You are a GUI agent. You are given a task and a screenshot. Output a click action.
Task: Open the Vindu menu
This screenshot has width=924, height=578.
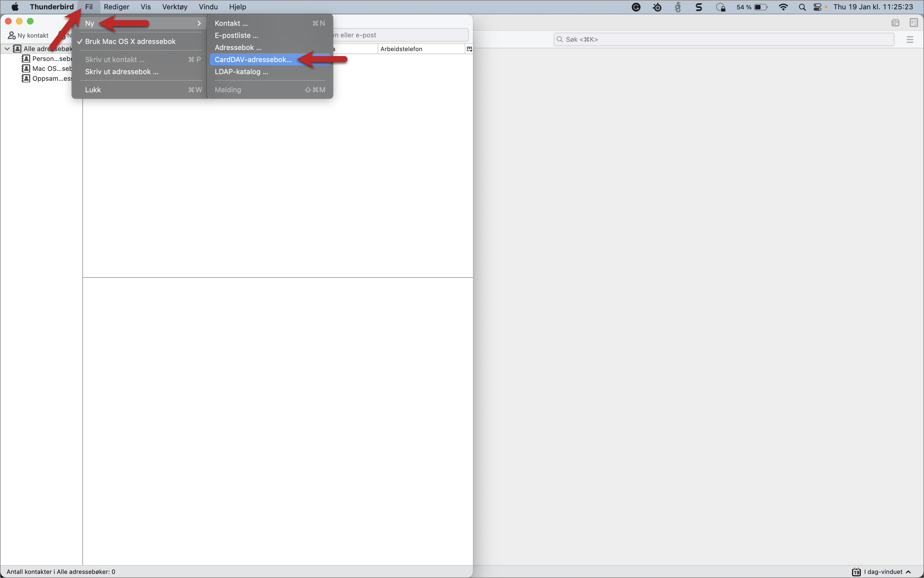(x=208, y=7)
